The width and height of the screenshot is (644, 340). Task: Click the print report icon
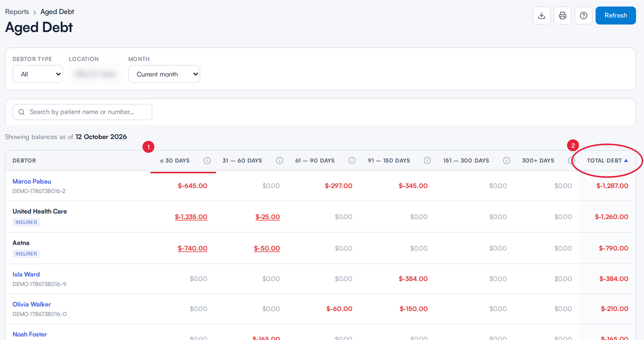click(563, 15)
